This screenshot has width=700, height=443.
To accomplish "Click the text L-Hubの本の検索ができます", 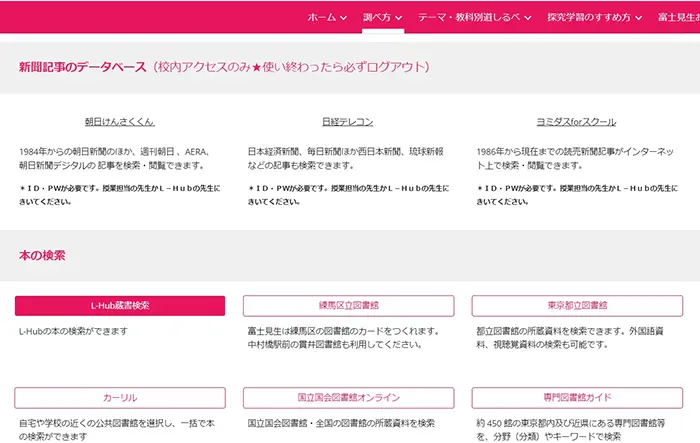I will coord(73,331).
